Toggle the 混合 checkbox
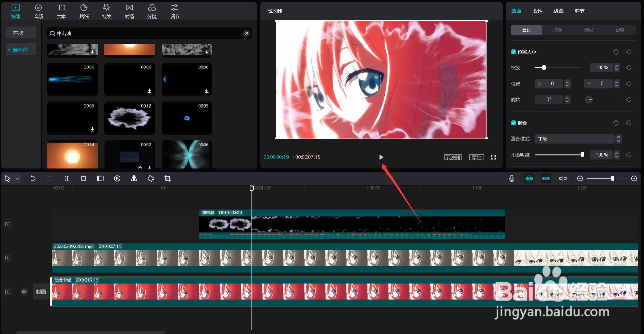This screenshot has width=644, height=334. point(513,123)
